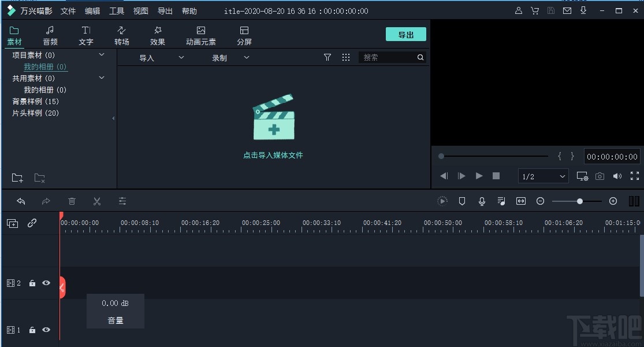The height and width of the screenshot is (347, 644).
Task: Open the voiceover microphone recording tool
Action: [482, 201]
